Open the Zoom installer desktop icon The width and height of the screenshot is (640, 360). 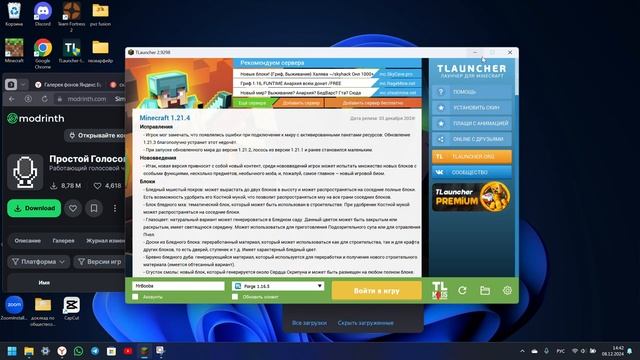coord(14,308)
